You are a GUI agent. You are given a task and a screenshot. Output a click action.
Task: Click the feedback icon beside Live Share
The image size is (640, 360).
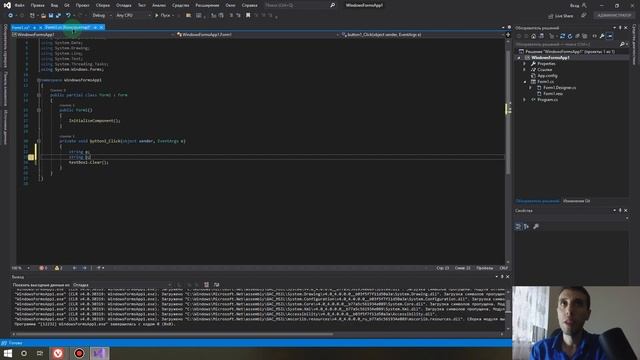[584, 16]
